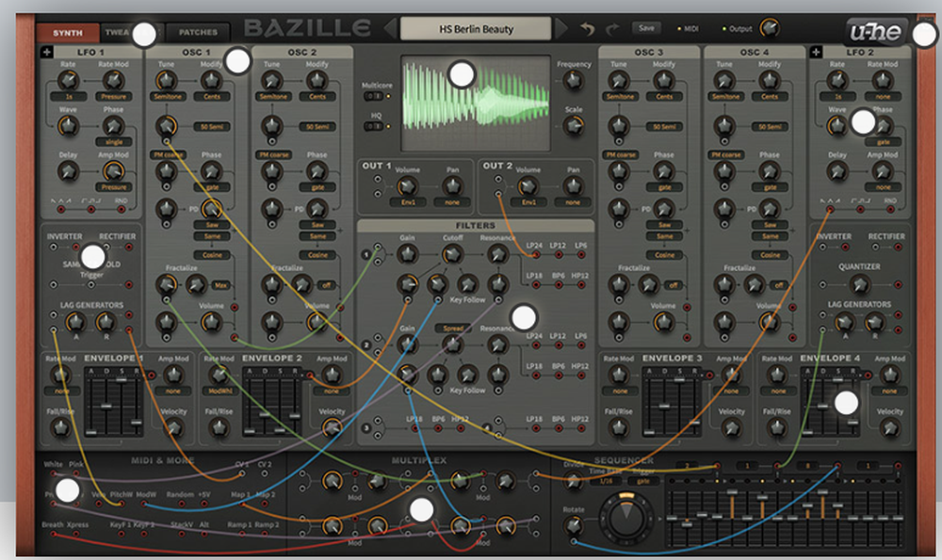Open LFO 1 Rate Mod Pressure dropdown

point(114,97)
